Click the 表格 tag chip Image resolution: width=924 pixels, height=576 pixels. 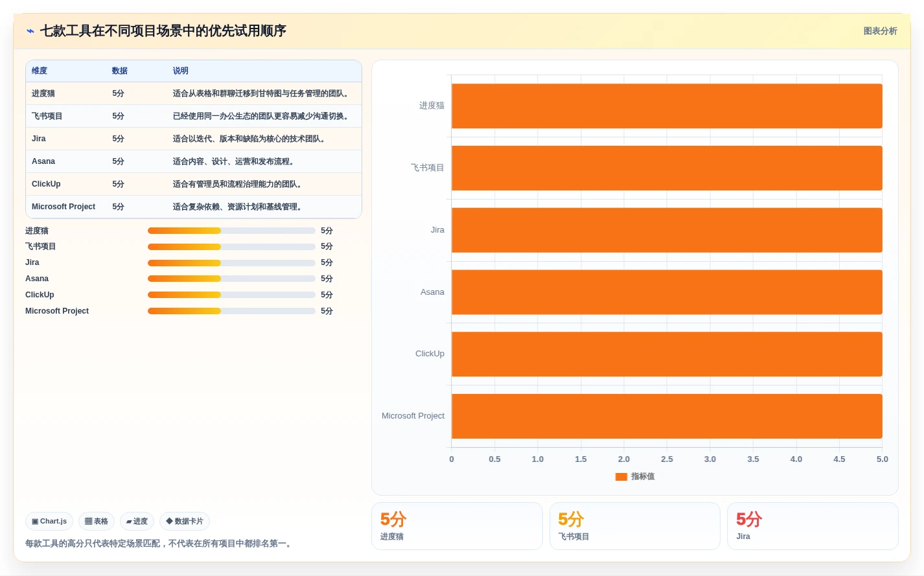coord(97,521)
